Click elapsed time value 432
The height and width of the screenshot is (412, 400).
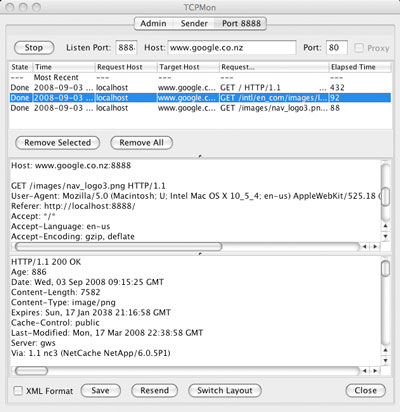(x=337, y=88)
